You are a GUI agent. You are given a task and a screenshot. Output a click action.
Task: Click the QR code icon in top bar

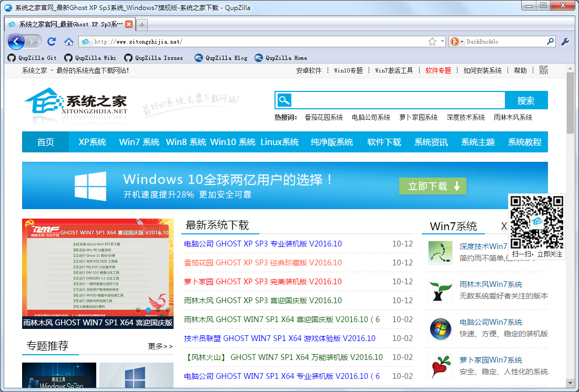click(x=544, y=70)
